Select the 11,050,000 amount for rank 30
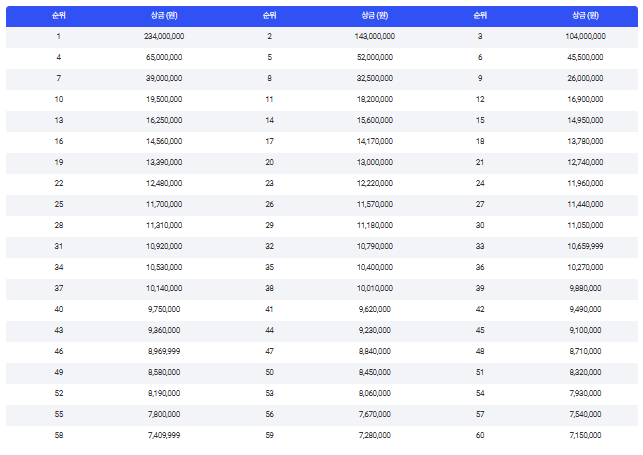The height and width of the screenshot is (455, 643). 586,225
